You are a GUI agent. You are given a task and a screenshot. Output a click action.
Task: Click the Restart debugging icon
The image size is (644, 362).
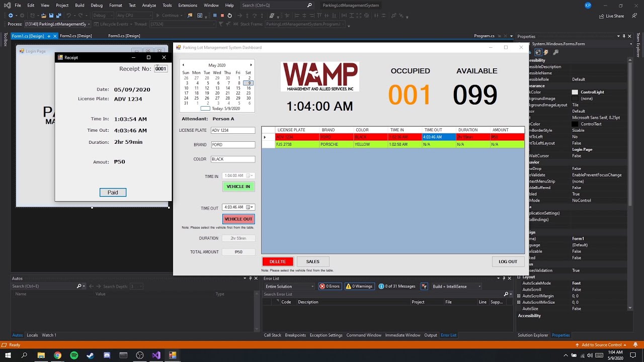(x=230, y=16)
